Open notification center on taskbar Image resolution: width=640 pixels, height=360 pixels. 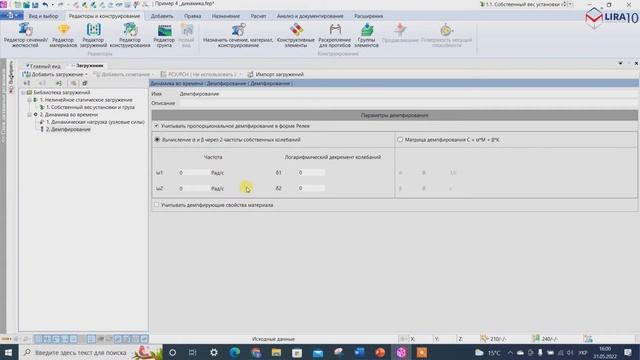pyautogui.click(x=628, y=352)
